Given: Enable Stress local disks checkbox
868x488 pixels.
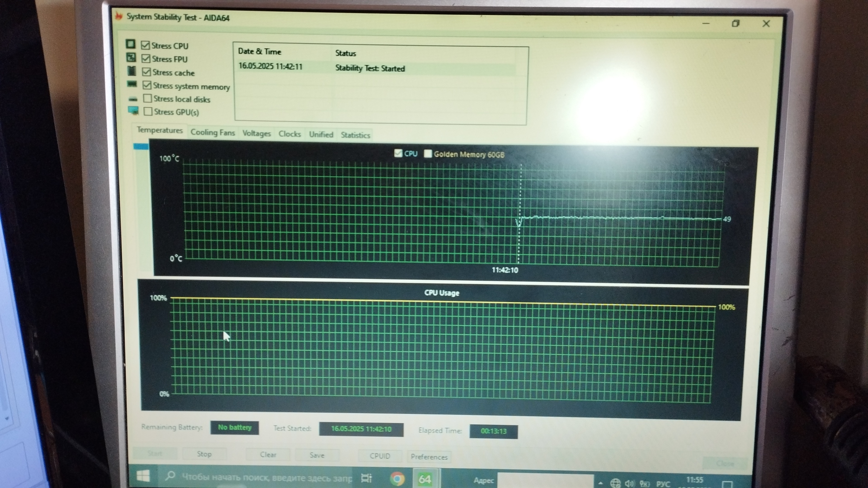Looking at the screenshot, I should pyautogui.click(x=147, y=98).
